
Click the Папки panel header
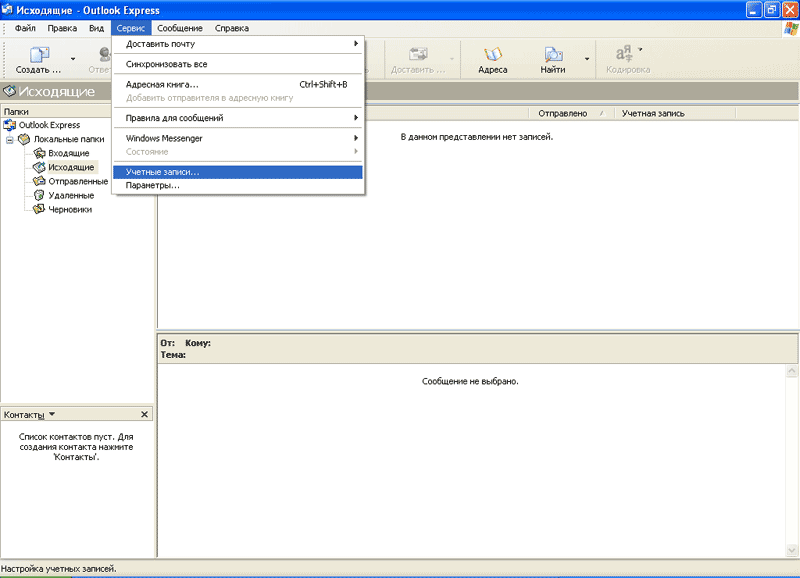[56, 111]
